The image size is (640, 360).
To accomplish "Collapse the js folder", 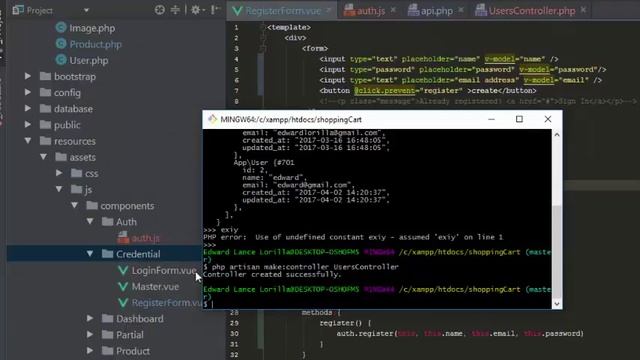I will point(59,189).
